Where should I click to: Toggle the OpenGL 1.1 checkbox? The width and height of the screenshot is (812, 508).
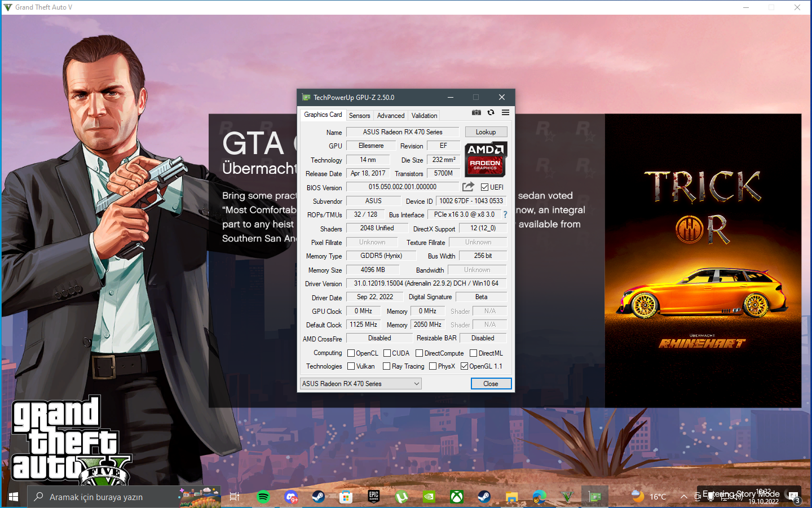tap(464, 366)
